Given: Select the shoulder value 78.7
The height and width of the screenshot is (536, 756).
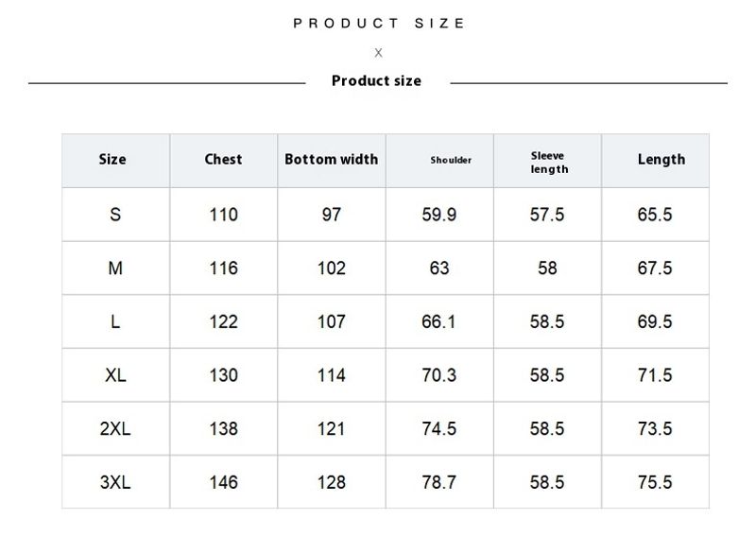Looking at the screenshot, I should click(x=438, y=483).
